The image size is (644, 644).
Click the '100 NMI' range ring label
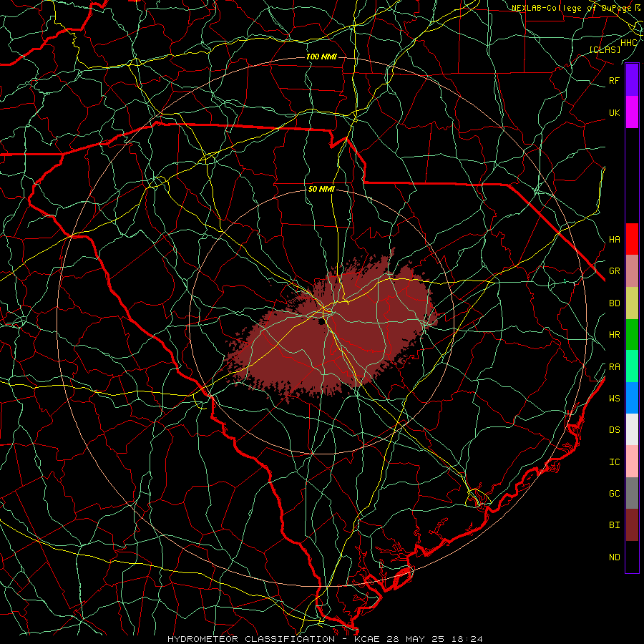pyautogui.click(x=321, y=57)
